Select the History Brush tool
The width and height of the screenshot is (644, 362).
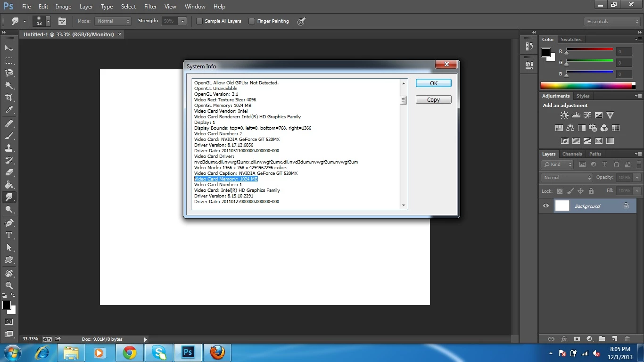(9, 160)
